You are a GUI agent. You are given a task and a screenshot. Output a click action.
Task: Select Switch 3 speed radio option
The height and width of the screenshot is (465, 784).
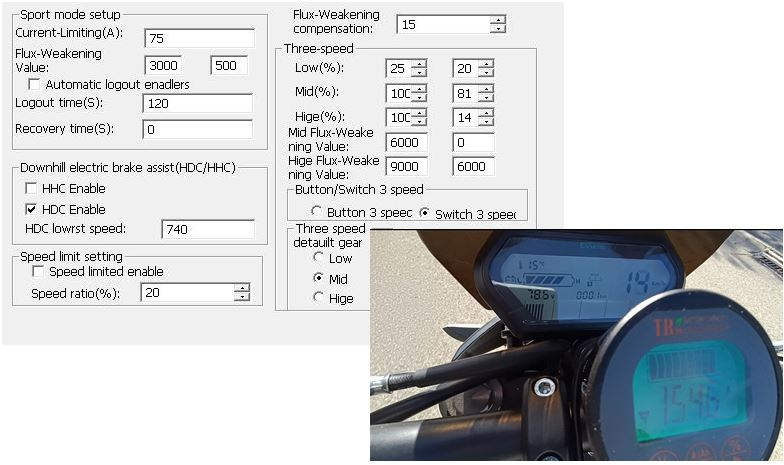click(425, 213)
